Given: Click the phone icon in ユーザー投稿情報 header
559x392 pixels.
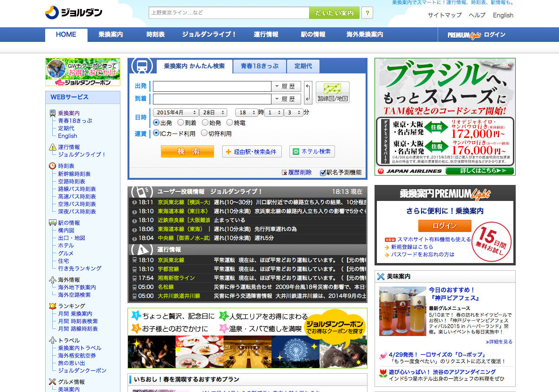Looking at the screenshot, I should click(x=142, y=192).
